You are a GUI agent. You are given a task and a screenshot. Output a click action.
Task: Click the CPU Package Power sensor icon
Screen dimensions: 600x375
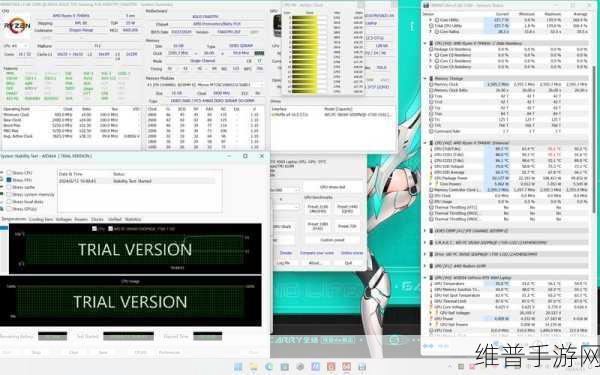tap(432, 178)
